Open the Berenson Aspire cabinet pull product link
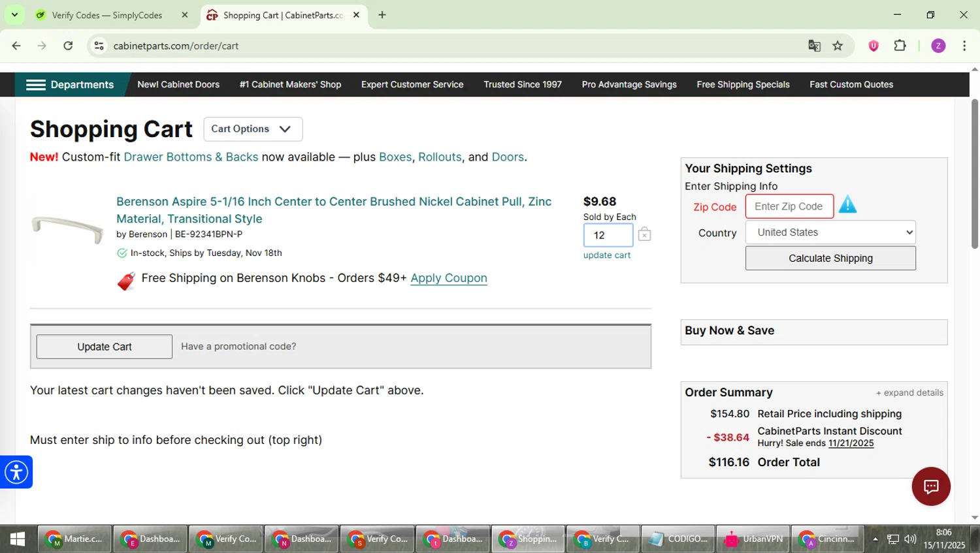980x553 pixels. point(334,210)
